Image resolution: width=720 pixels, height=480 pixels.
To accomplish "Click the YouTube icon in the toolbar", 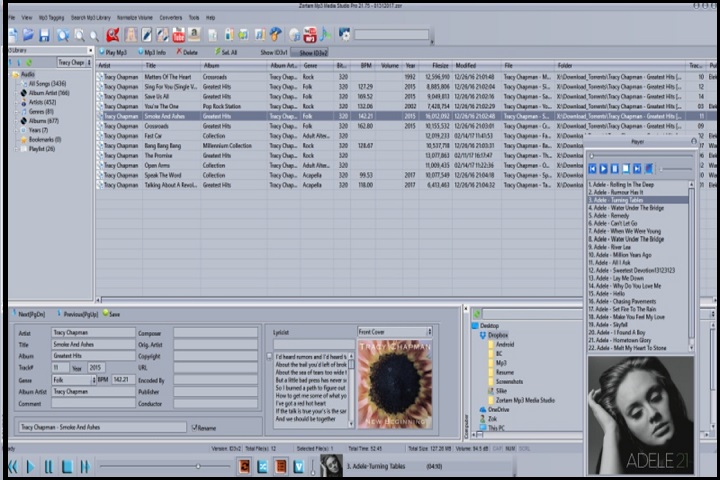I will [179, 35].
